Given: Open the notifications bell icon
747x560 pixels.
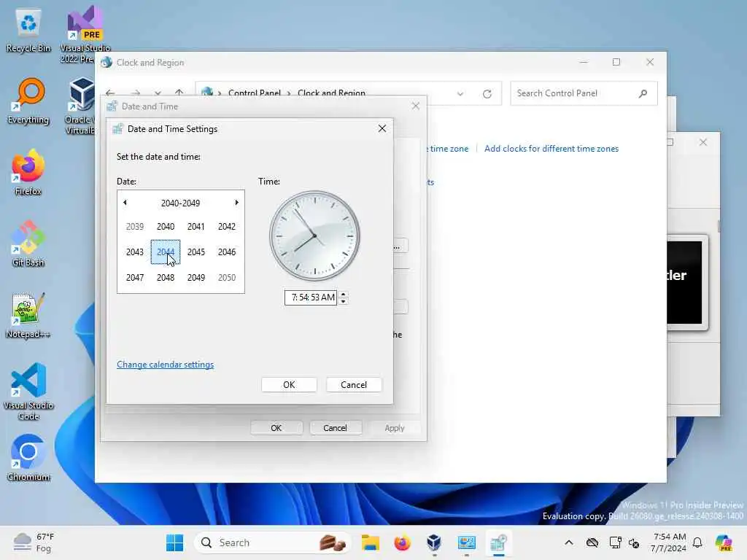Looking at the screenshot, I should click(x=697, y=542).
